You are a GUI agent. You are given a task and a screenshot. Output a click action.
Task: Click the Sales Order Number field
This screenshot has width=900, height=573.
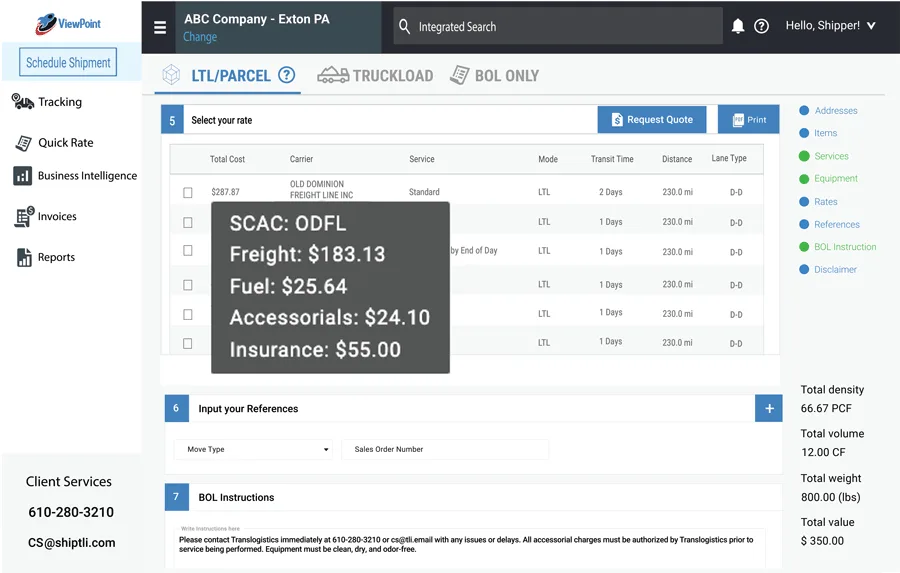click(x=445, y=449)
